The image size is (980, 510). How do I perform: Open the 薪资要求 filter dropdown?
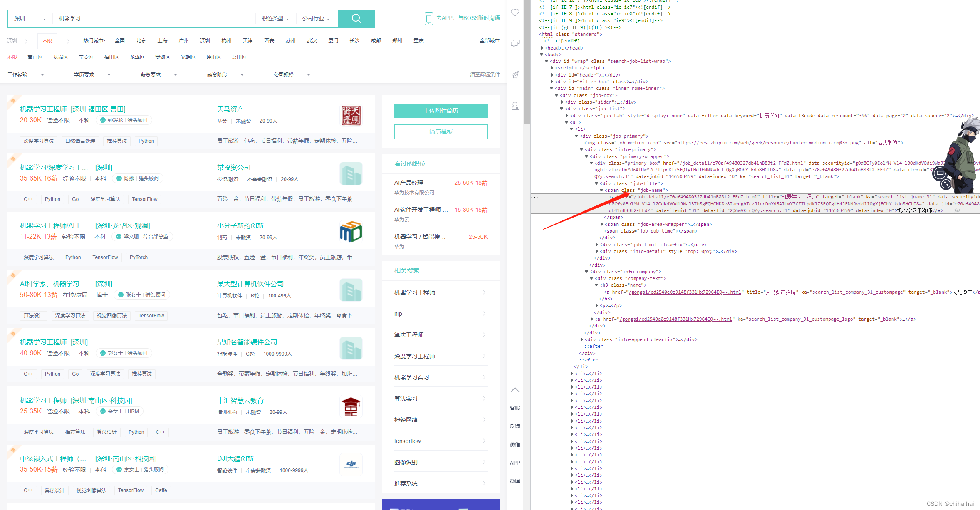(x=158, y=75)
